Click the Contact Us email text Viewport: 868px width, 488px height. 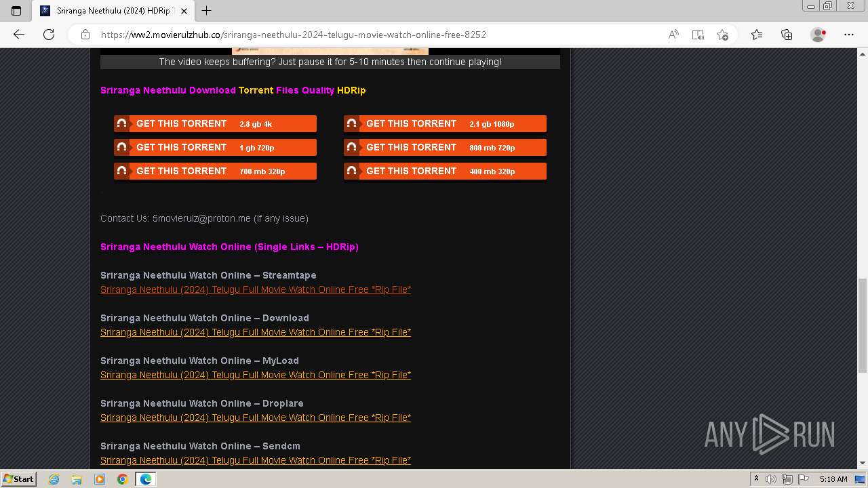pyautogui.click(x=201, y=218)
